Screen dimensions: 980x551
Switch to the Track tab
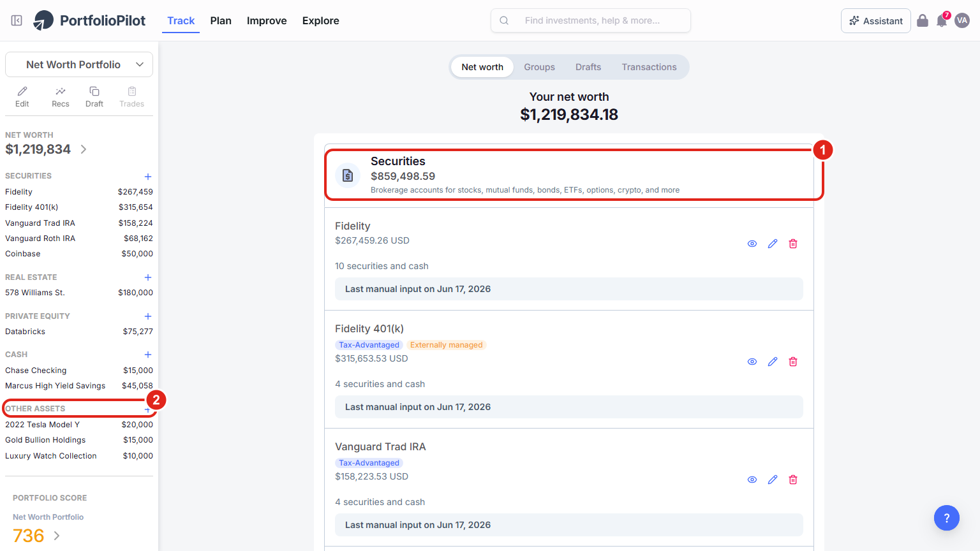(181, 20)
